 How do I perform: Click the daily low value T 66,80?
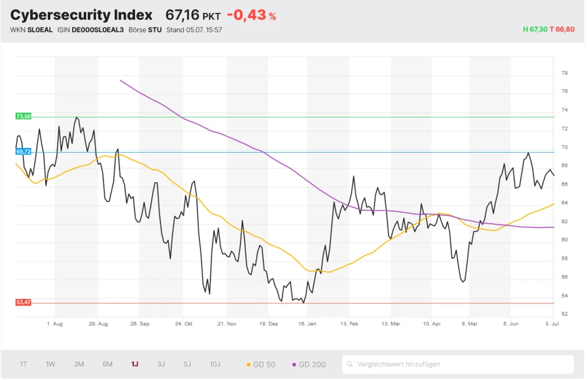pyautogui.click(x=562, y=29)
